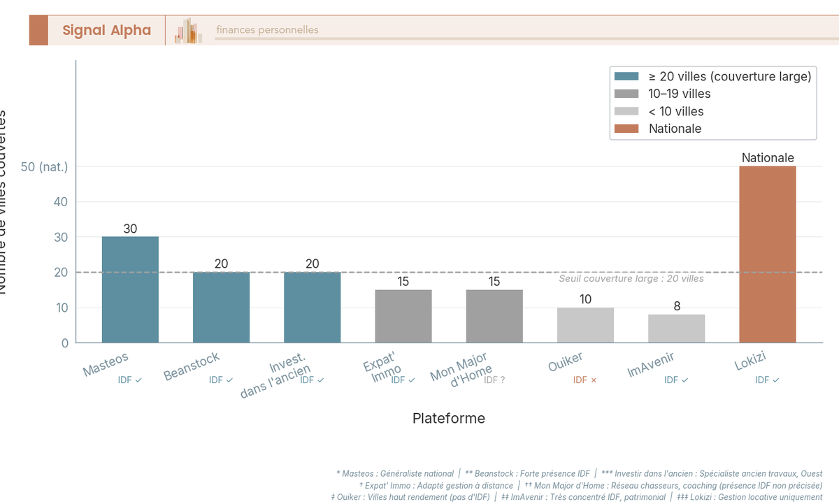
Task: Toggle the IDF checkmark under Lokizi
Action: (766, 380)
